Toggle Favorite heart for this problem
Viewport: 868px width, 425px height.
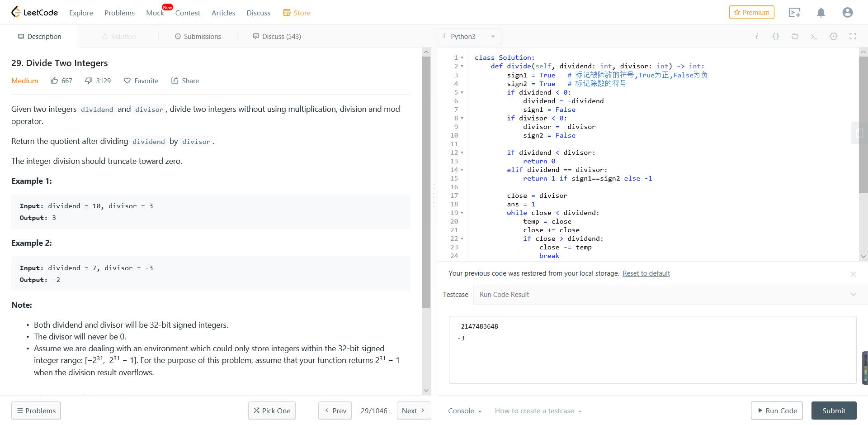[x=127, y=81]
